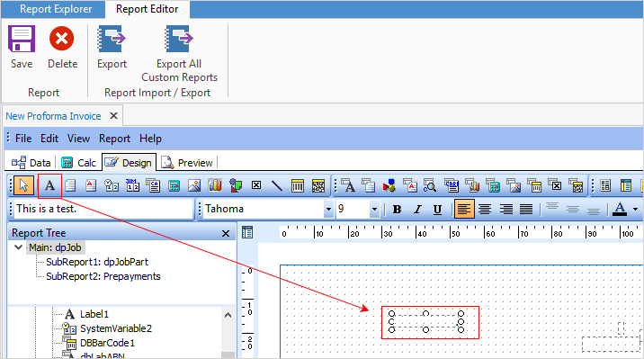Image resolution: width=644 pixels, height=359 pixels.
Task: Select the Label tool icon
Action: coord(49,185)
